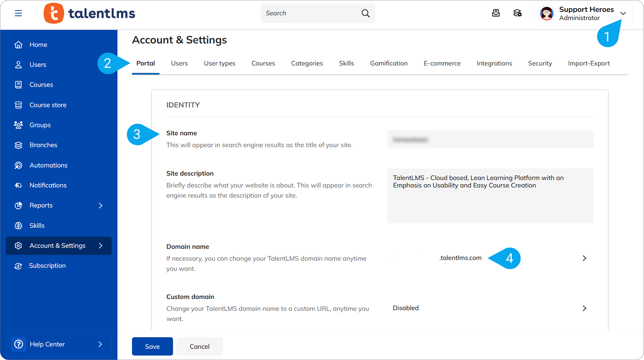Click the Support Heroes avatar picture

coord(546,13)
